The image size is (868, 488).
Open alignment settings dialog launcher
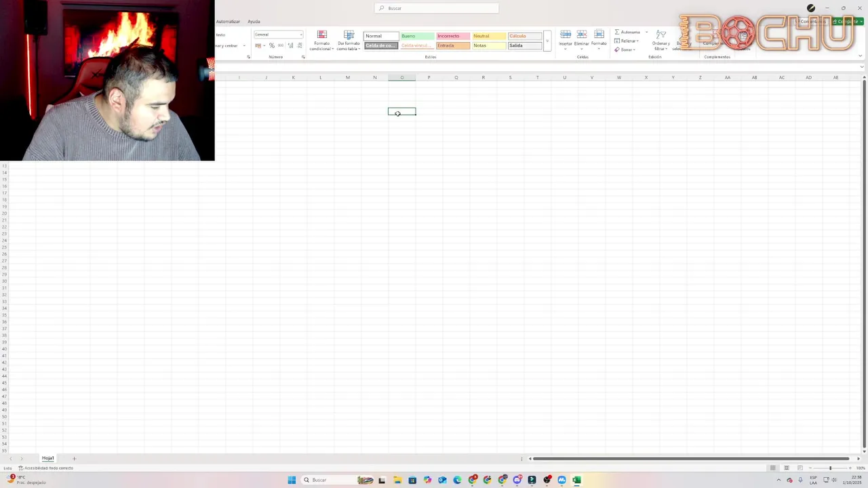click(x=248, y=57)
